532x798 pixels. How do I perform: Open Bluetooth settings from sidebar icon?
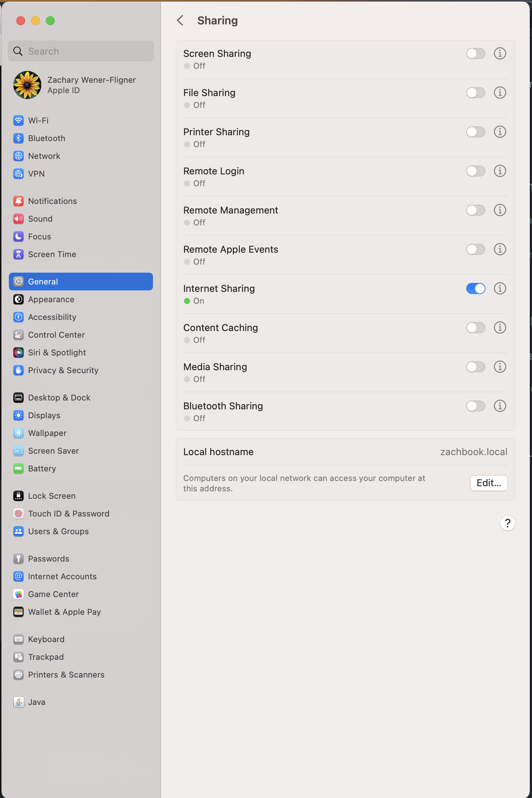click(18, 138)
